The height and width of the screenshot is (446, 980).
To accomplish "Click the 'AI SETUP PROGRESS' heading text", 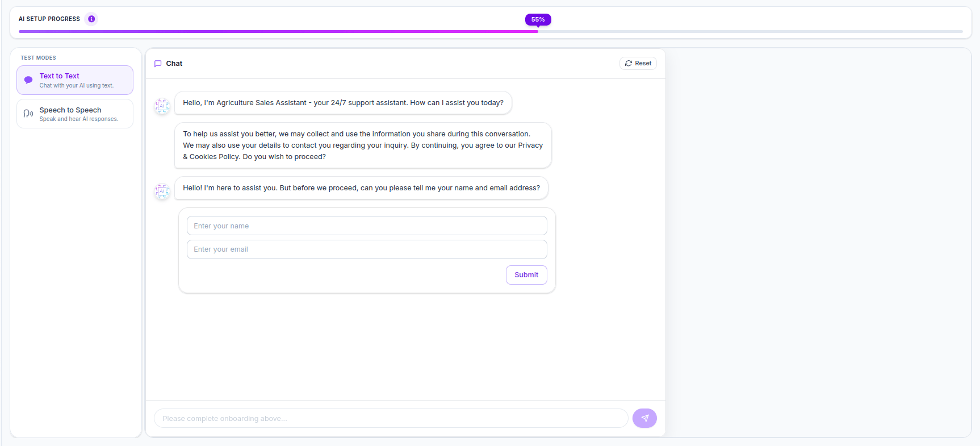I will (49, 19).
